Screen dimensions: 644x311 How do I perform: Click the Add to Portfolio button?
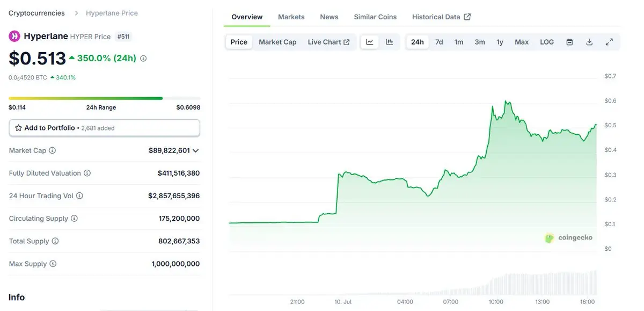pos(105,128)
